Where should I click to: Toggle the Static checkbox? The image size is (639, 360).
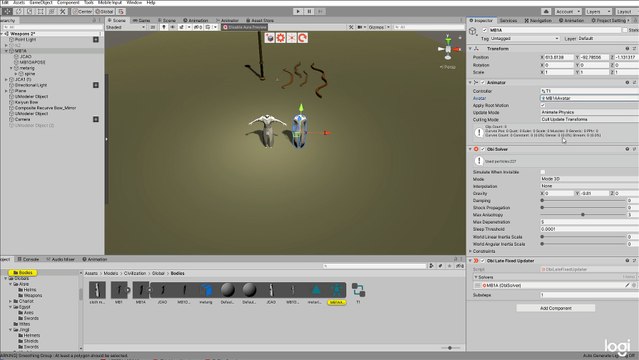pyautogui.click(x=625, y=30)
